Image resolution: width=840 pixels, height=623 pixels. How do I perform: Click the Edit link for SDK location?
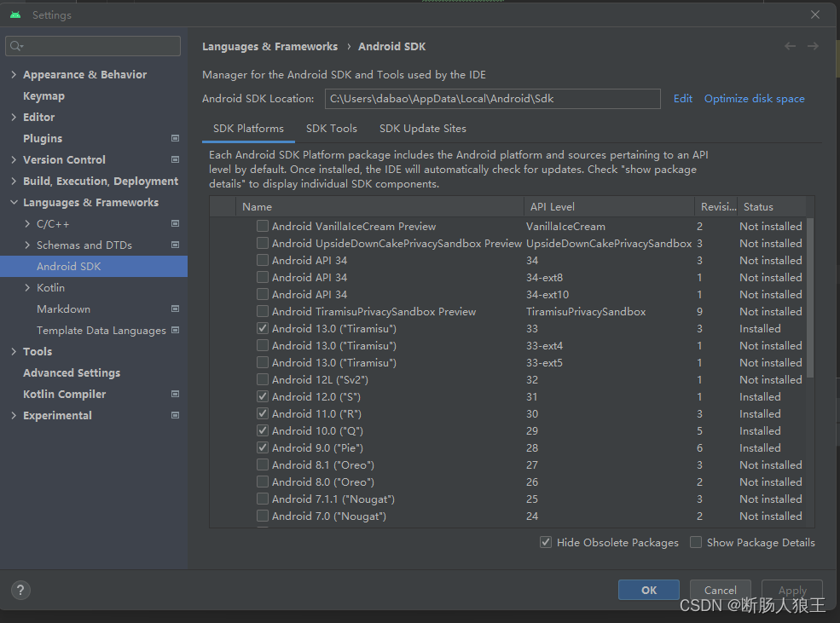(x=682, y=98)
